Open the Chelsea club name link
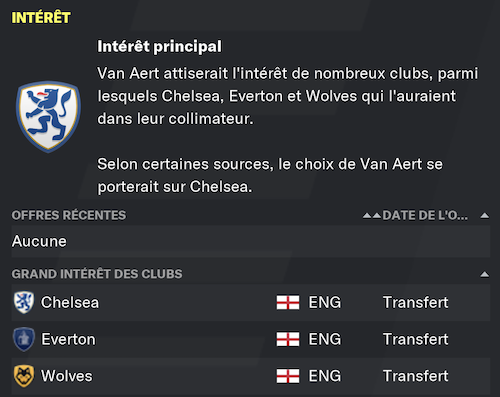This screenshot has width=500, height=397. click(70, 302)
